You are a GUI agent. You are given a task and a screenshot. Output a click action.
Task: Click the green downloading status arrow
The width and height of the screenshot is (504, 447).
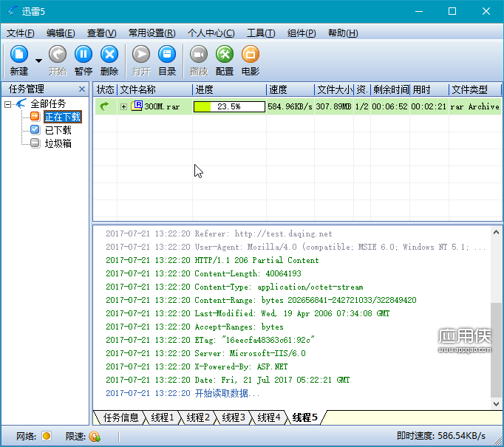click(104, 106)
